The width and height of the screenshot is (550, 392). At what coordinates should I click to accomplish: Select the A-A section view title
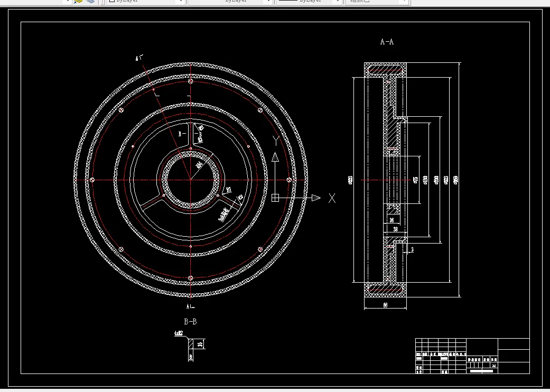coord(387,42)
